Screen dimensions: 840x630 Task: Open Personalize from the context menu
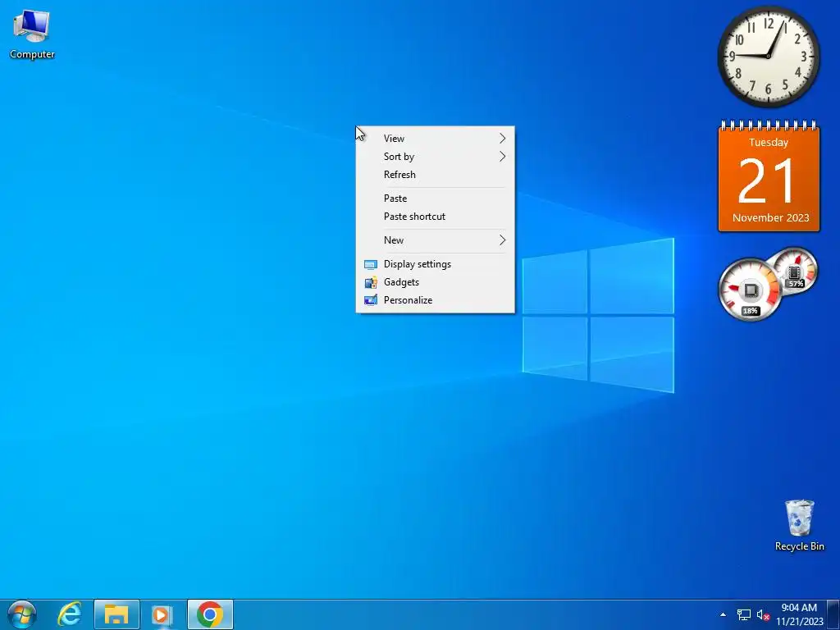(435, 300)
